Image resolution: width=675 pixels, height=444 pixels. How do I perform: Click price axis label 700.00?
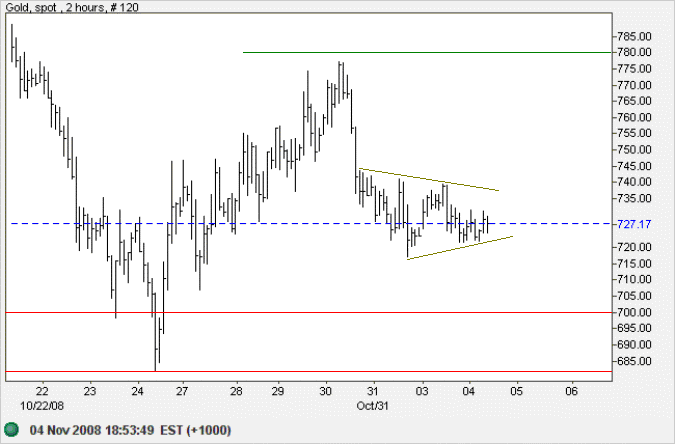[x=634, y=312]
